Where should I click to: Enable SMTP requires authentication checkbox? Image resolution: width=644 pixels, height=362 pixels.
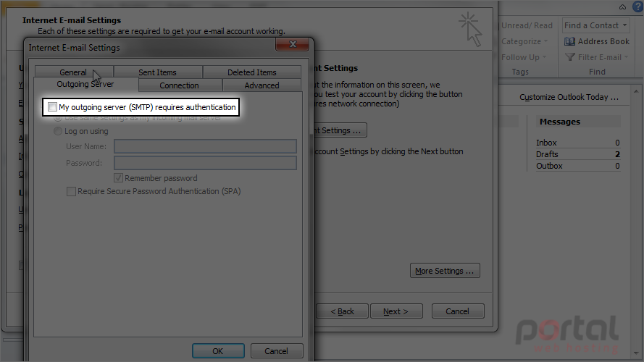click(52, 107)
